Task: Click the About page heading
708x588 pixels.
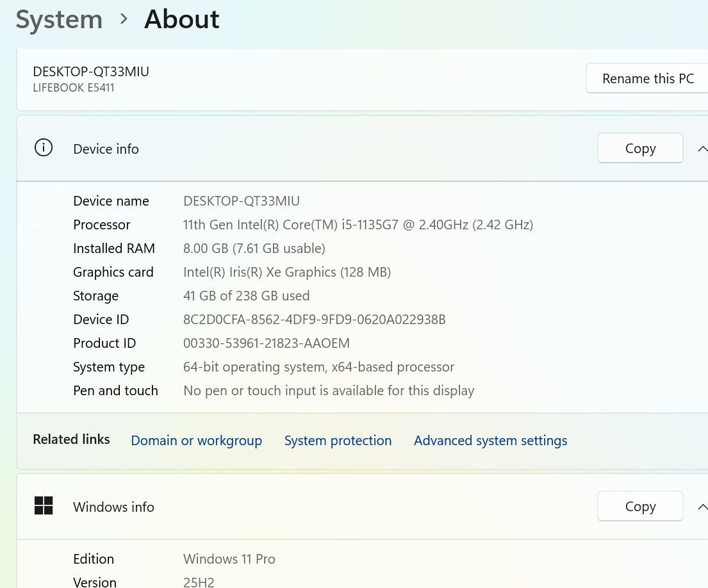Action: click(x=181, y=19)
